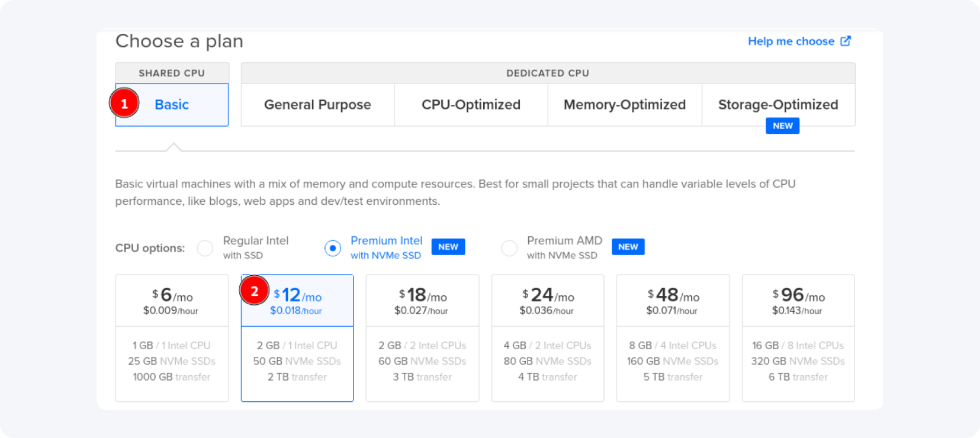Viewport: 980px width, 438px height.
Task: Click the NEW badge next to Premium Intel
Action: [x=448, y=247]
